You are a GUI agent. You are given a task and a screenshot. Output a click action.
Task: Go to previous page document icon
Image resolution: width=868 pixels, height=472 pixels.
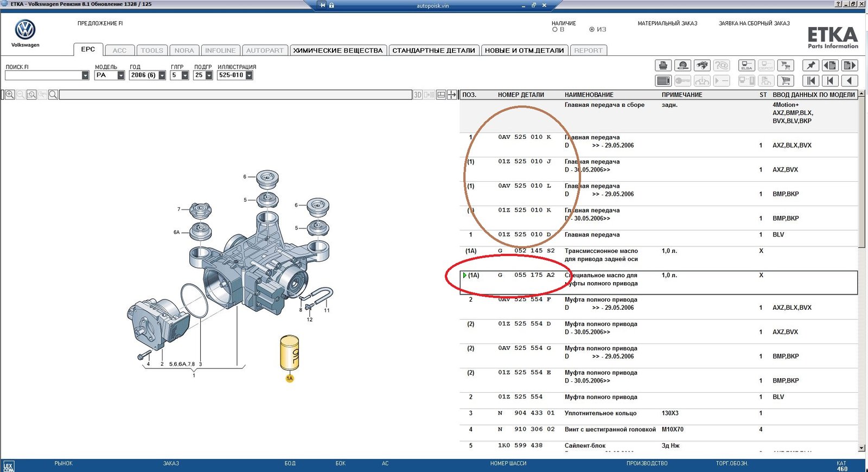tap(830, 66)
